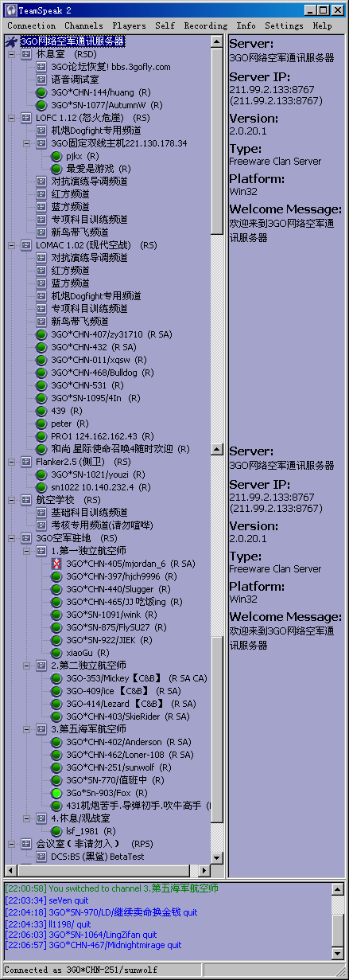Click the server root airplane icon
This screenshot has height=980, width=349.
coord(11,41)
